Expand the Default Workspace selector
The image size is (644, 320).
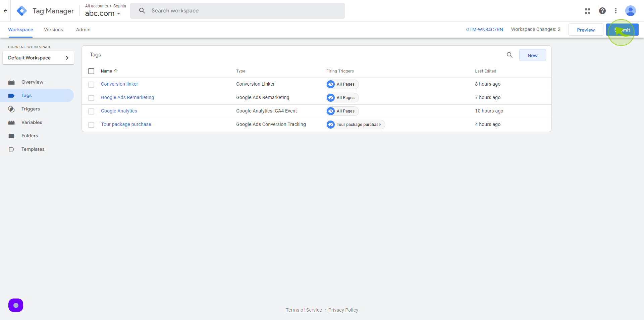click(x=38, y=58)
